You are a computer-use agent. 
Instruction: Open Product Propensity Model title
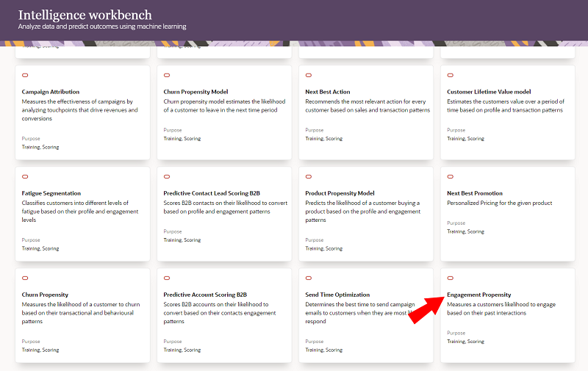(x=340, y=193)
